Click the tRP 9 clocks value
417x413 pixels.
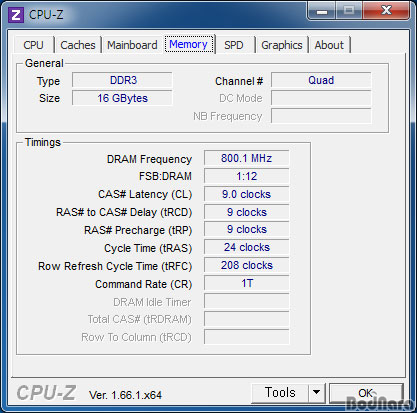(x=246, y=230)
